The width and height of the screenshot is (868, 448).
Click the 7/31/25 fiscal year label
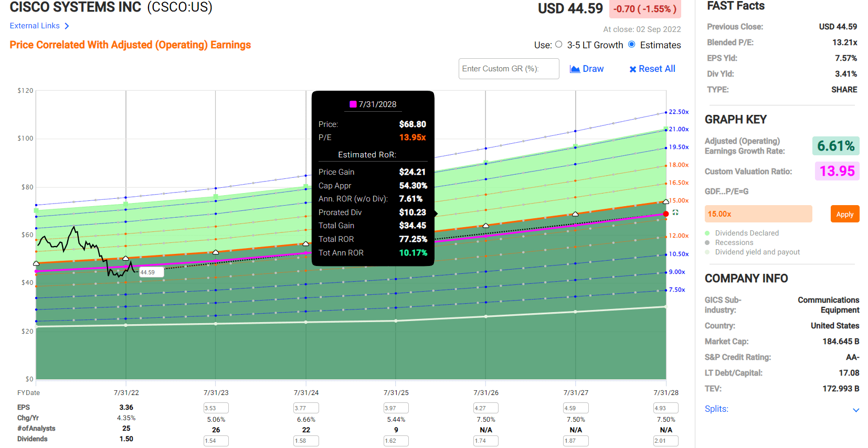point(396,392)
